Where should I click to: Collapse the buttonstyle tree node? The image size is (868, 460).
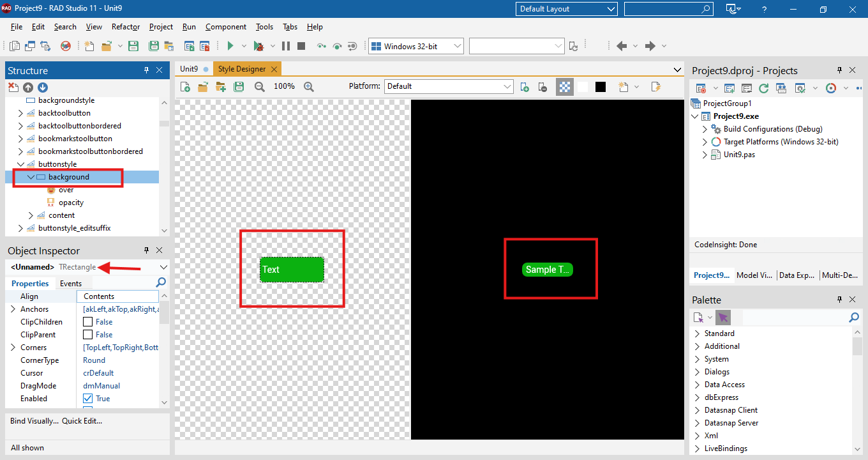pyautogui.click(x=20, y=164)
